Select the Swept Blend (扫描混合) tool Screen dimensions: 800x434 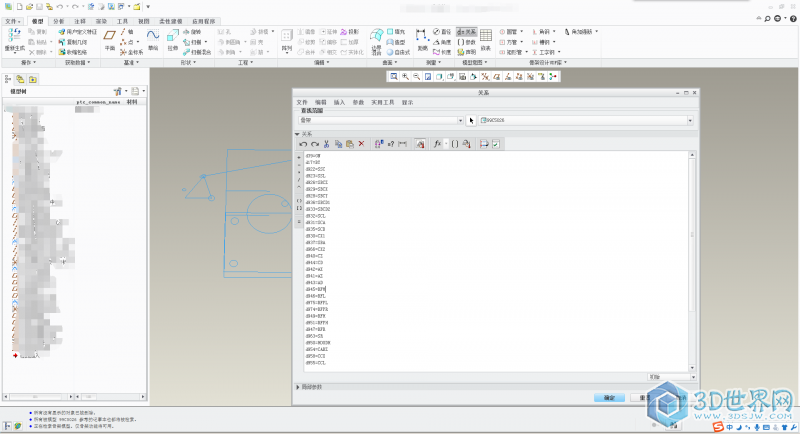[x=197, y=52]
